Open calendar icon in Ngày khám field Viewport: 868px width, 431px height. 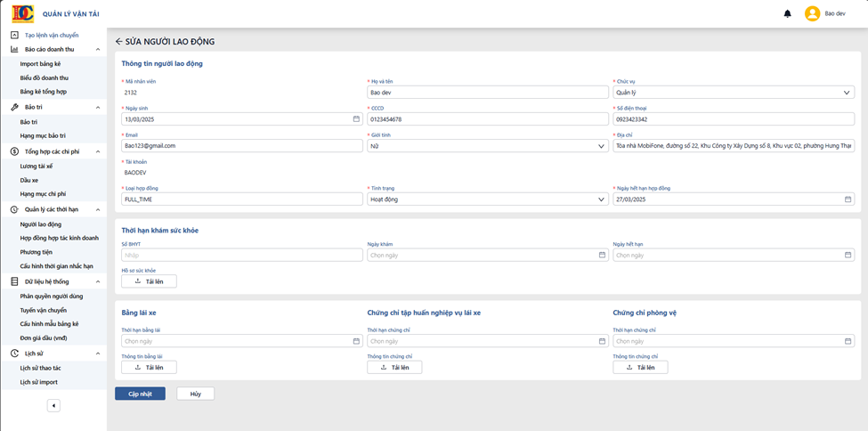click(x=602, y=256)
